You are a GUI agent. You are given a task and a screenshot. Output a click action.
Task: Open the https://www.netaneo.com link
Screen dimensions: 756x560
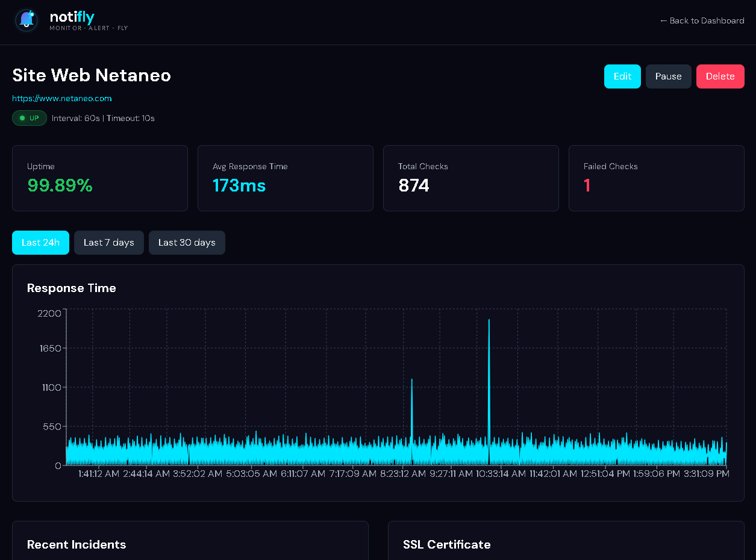(61, 98)
